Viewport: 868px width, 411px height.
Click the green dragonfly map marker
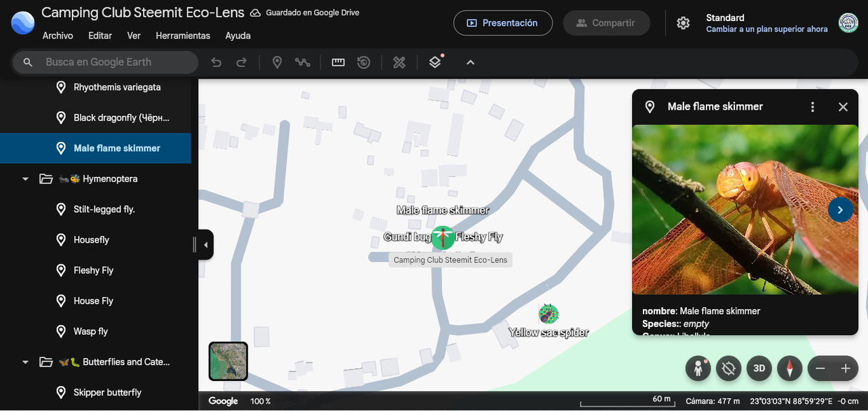[x=443, y=237]
